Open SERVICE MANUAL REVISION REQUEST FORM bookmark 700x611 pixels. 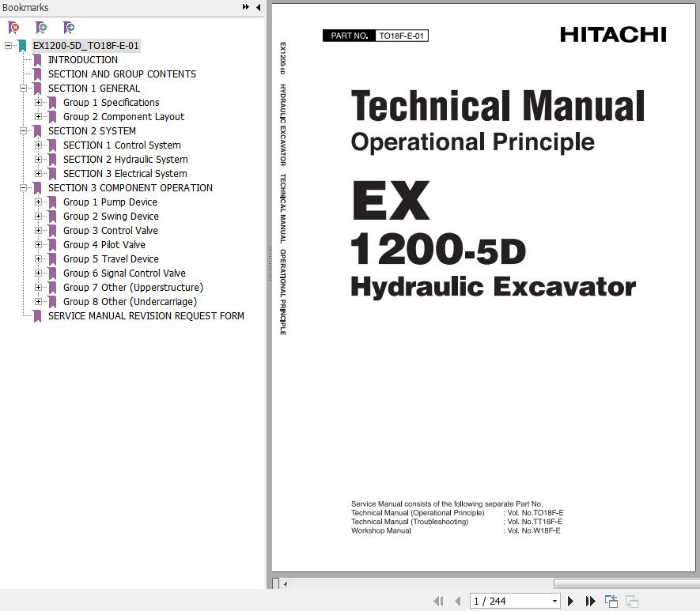click(x=146, y=316)
